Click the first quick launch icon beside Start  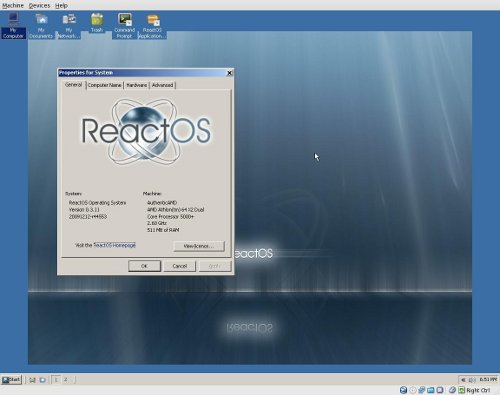32,380
